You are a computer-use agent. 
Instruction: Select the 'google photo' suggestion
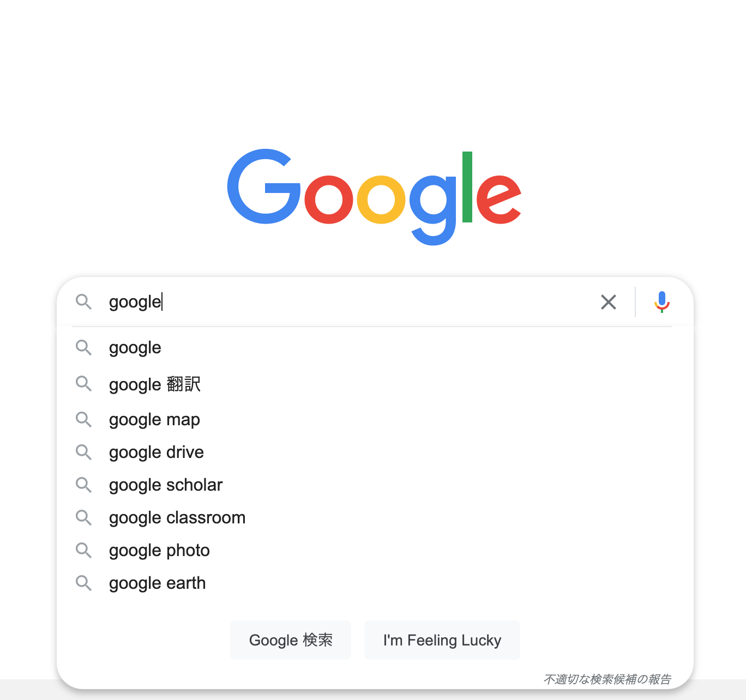tap(159, 550)
